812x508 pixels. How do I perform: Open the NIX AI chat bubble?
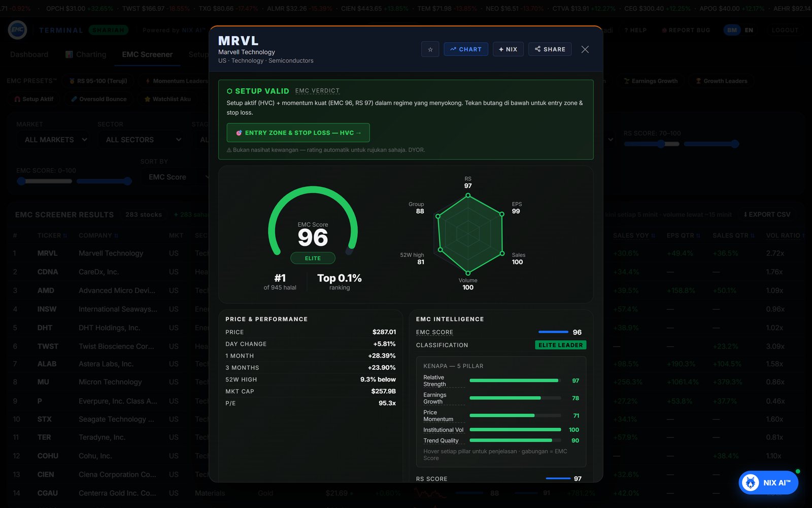[768, 483]
